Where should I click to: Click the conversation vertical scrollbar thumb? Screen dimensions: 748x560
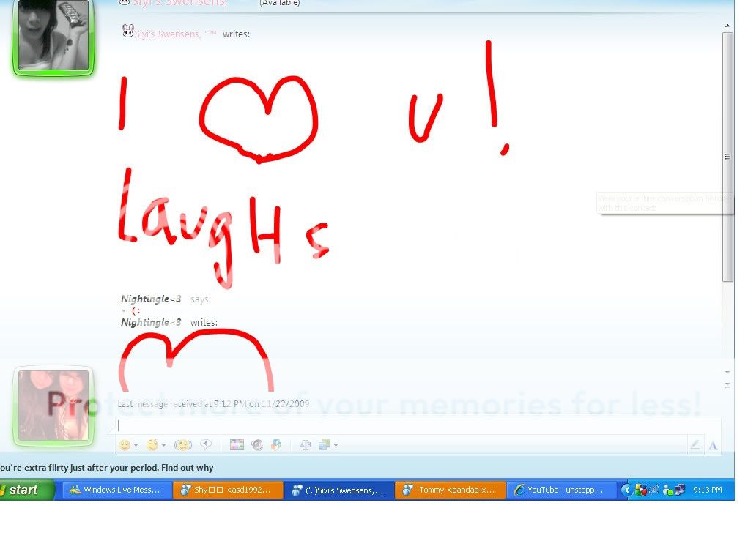(x=727, y=156)
